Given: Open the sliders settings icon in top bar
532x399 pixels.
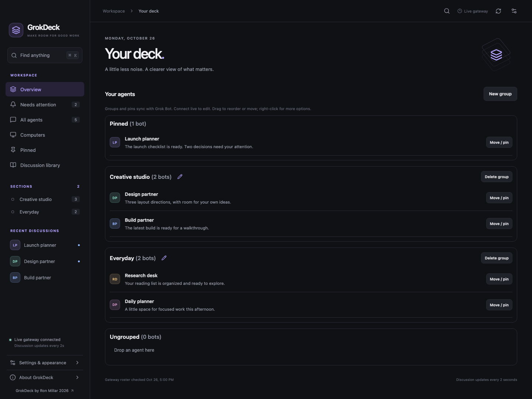Looking at the screenshot, I should click(x=514, y=11).
